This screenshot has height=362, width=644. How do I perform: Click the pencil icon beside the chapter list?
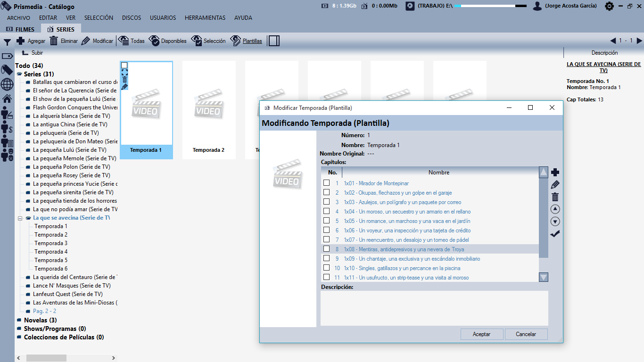tap(555, 185)
